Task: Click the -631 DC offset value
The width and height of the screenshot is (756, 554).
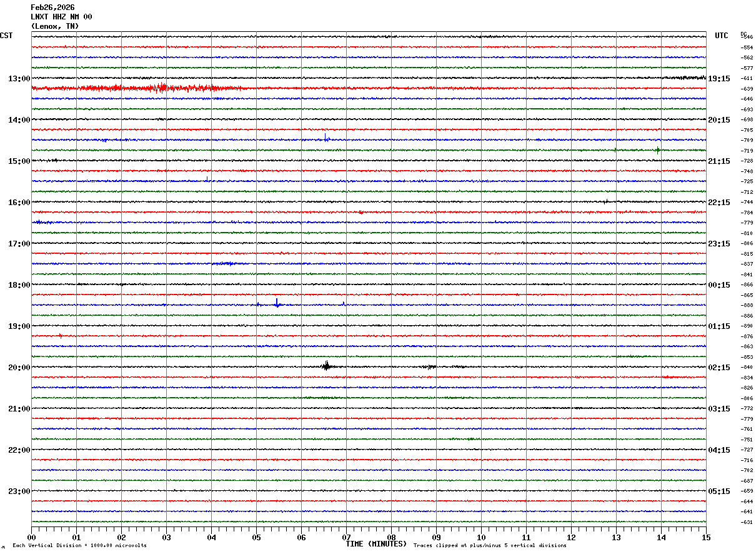Action: (747, 522)
